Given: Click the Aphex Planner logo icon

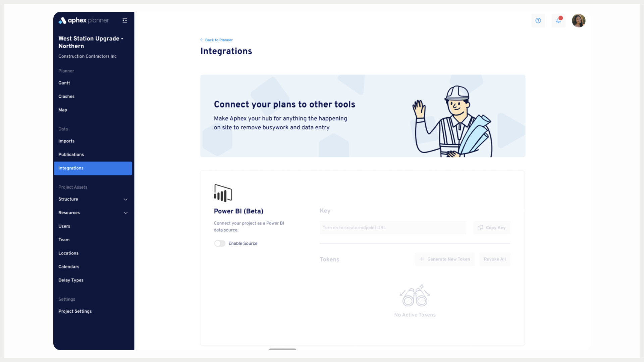Looking at the screenshot, I should click(x=63, y=20).
